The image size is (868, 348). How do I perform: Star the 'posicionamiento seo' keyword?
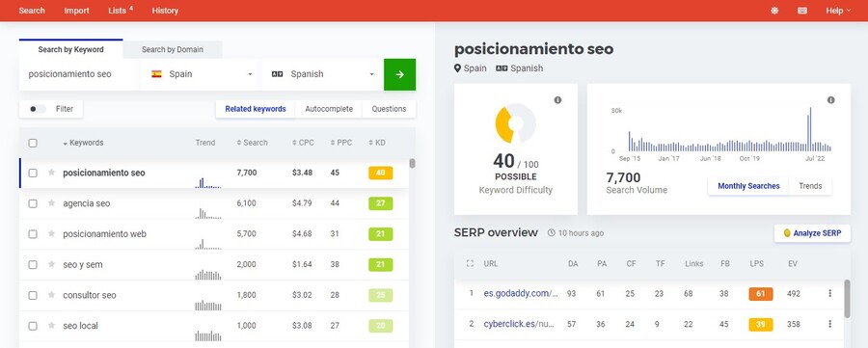(x=51, y=173)
